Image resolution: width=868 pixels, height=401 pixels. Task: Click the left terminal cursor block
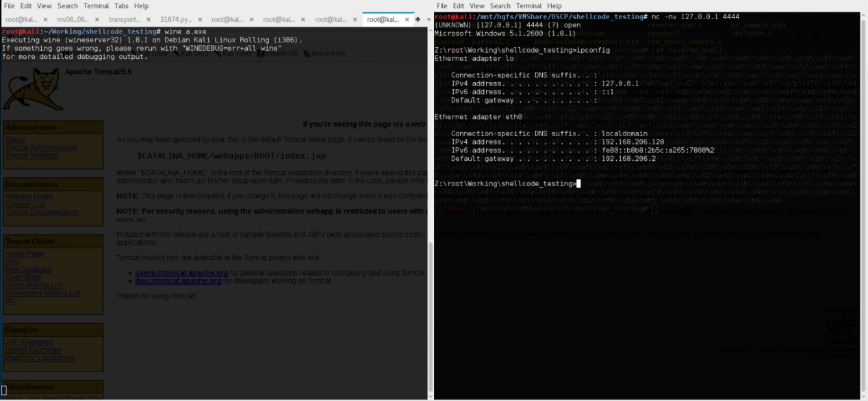[x=4, y=390]
